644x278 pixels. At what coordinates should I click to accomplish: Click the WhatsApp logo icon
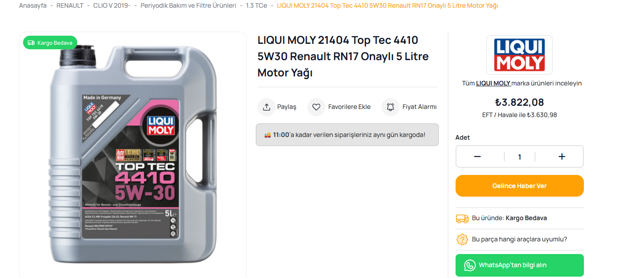[x=470, y=265]
